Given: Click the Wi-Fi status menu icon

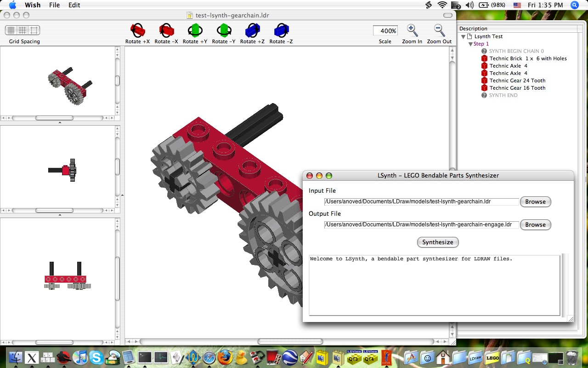Looking at the screenshot, I should coord(442,5).
